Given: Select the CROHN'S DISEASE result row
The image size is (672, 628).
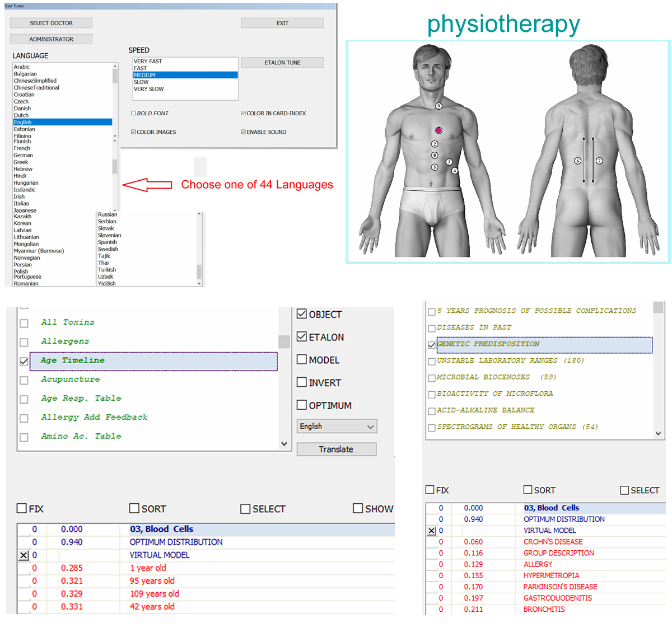Looking at the screenshot, I should (x=553, y=542).
